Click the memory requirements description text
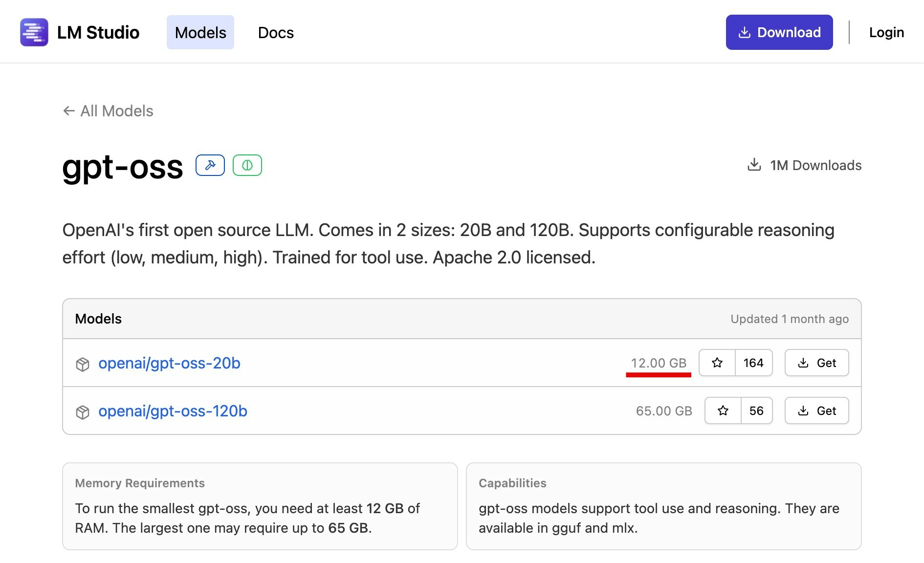The image size is (924, 563). point(247,518)
